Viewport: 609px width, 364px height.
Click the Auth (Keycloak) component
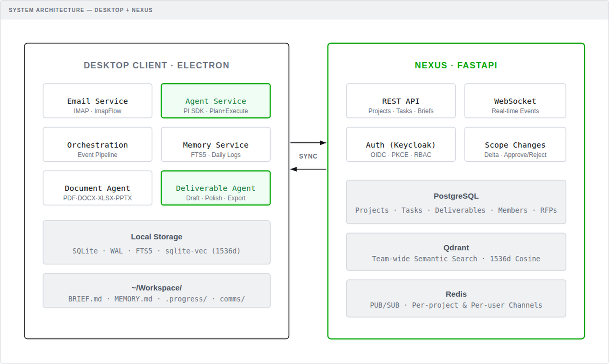point(401,145)
